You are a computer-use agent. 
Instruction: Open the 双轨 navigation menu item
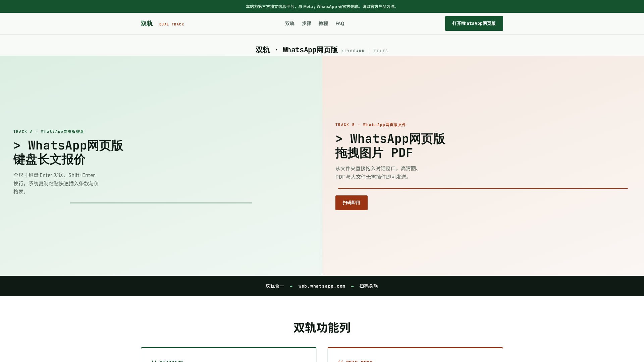coord(290,23)
